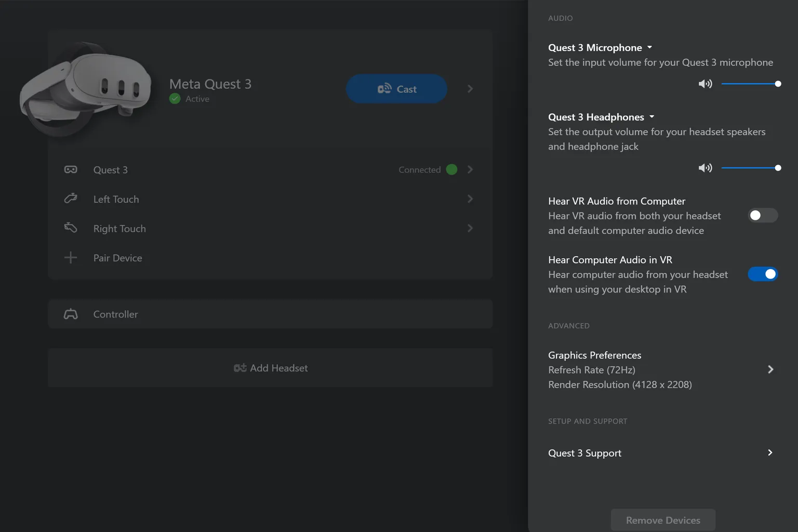Click the Quest 3 Headphones volume slider

[751, 168]
